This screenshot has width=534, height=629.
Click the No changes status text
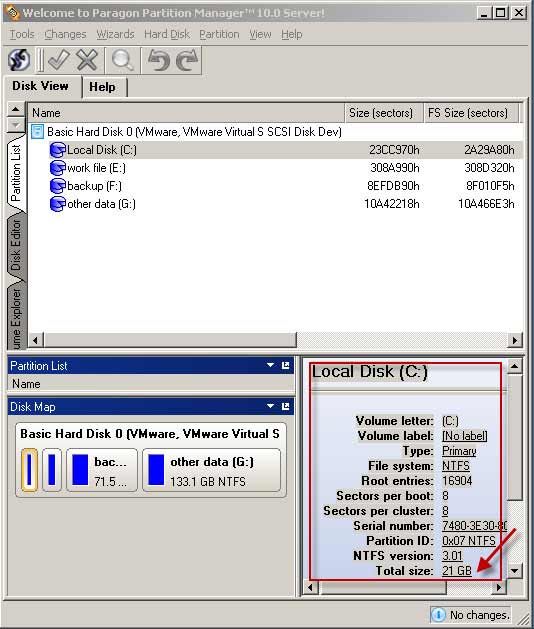[x=479, y=615]
